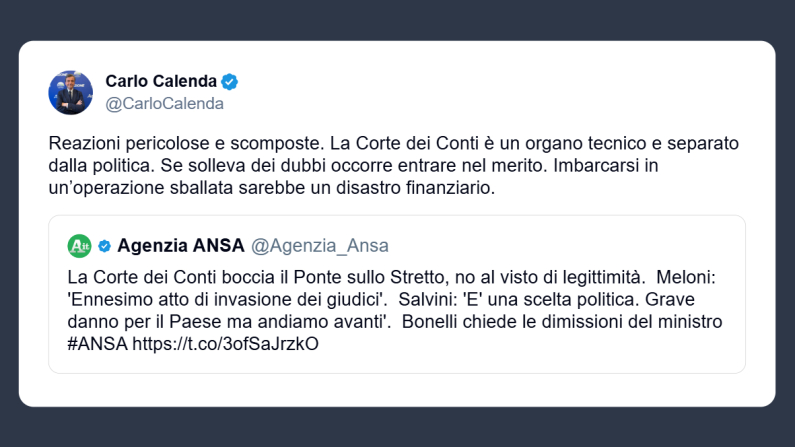The height and width of the screenshot is (447, 795).
Task: Click the blue verified badge beside Carlo Calenda
Action: point(230,81)
